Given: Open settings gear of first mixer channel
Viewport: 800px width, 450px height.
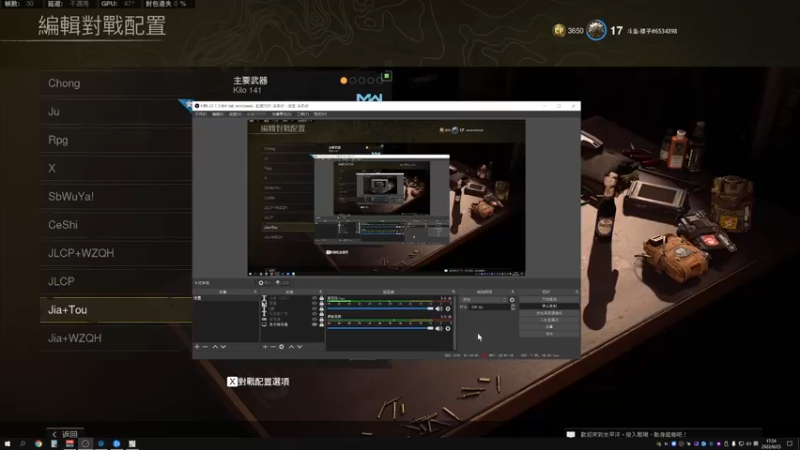Looking at the screenshot, I should tap(448, 309).
